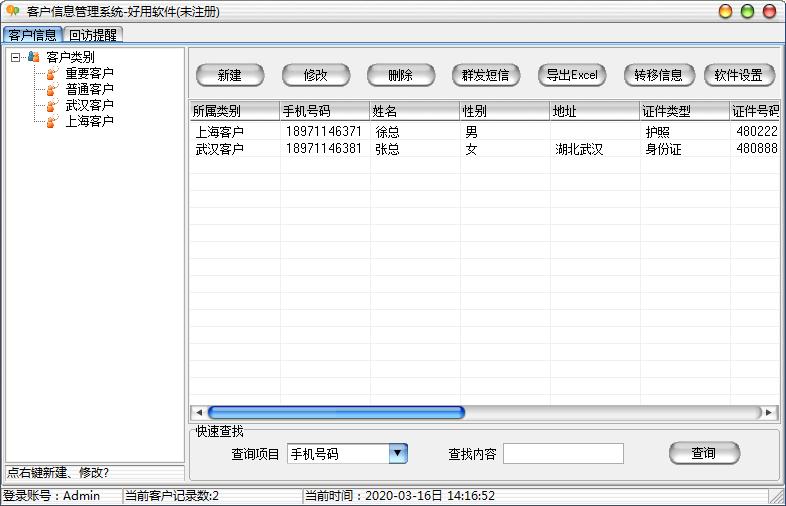
Task: Click the name cell 徐总
Action: (387, 132)
